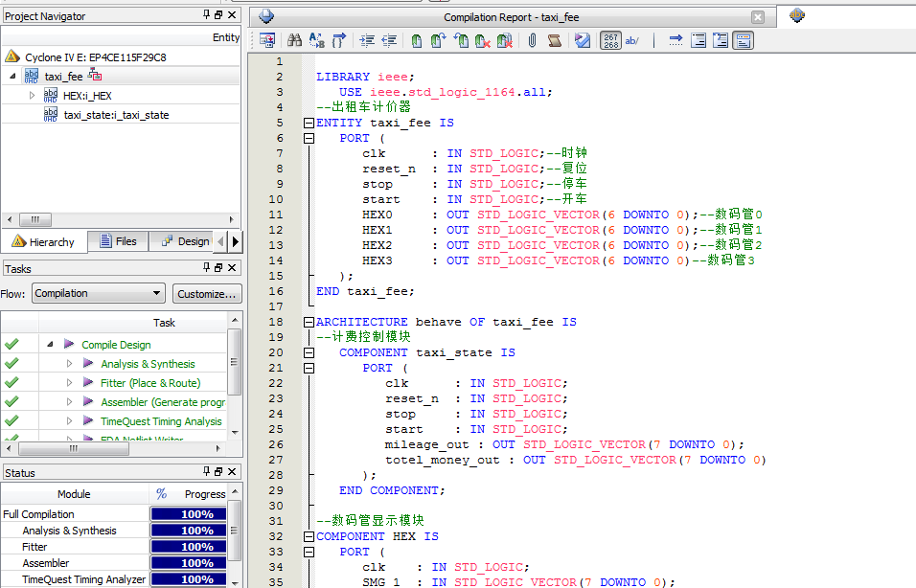Click the purple play arrow beside Fitter
The width and height of the screenshot is (916, 588).
tap(88, 383)
